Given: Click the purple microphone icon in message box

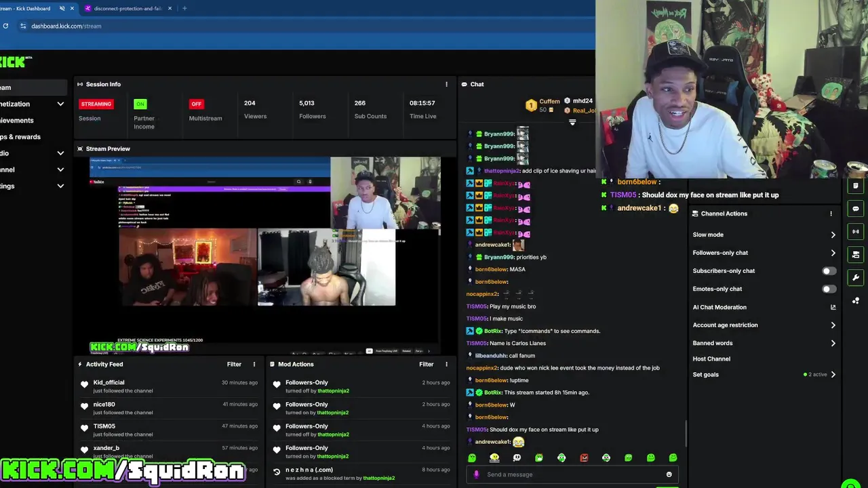Looking at the screenshot, I should (x=476, y=474).
